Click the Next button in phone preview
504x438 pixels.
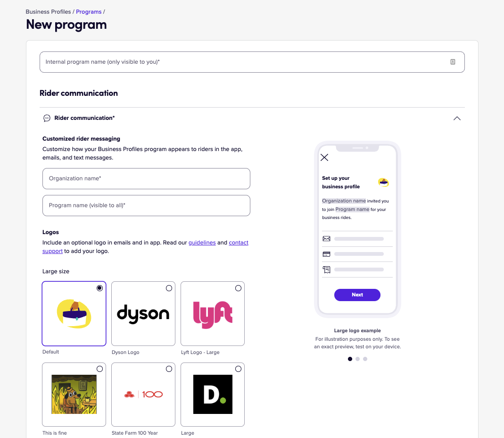[x=357, y=295]
